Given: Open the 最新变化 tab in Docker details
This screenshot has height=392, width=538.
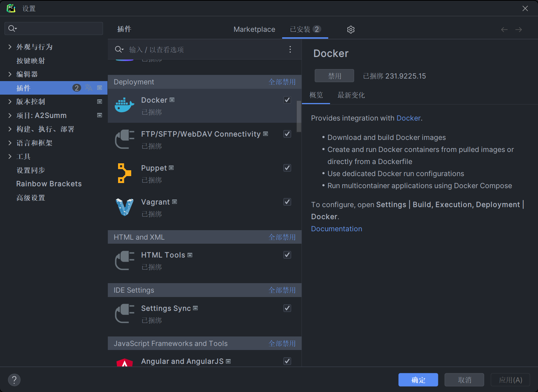Looking at the screenshot, I should (351, 95).
